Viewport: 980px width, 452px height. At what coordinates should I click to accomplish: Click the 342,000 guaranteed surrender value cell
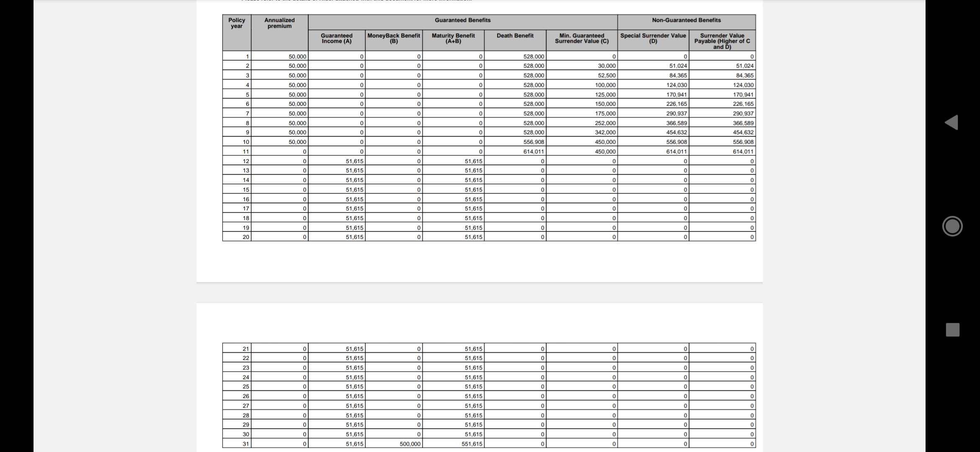pos(605,133)
